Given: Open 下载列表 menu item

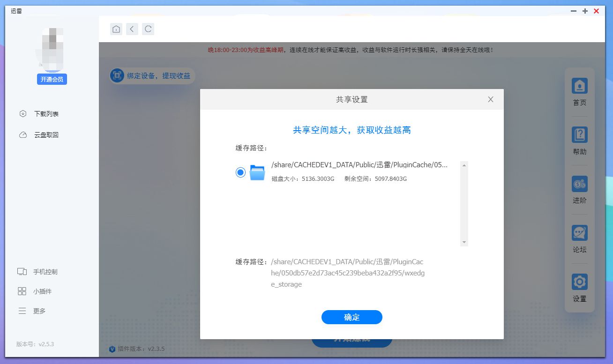Looking at the screenshot, I should pos(46,114).
